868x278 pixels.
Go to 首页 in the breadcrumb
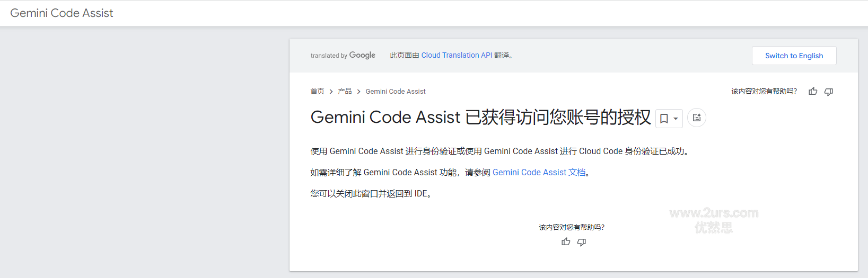[317, 92]
